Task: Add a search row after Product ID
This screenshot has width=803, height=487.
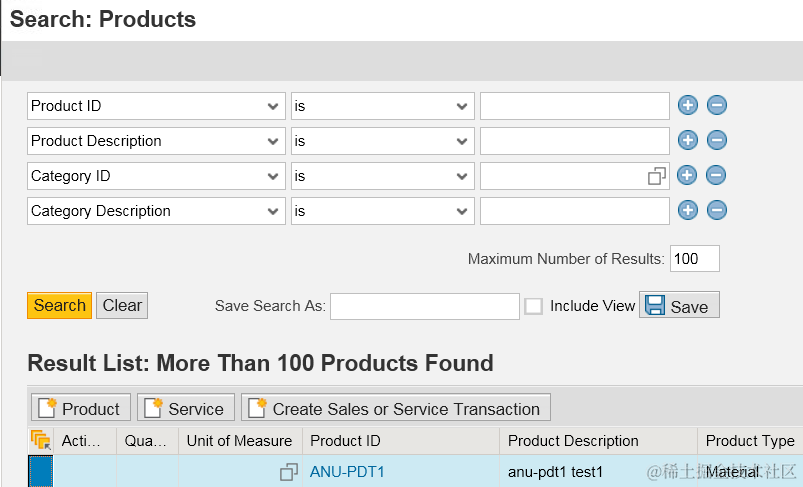Action: [x=687, y=106]
